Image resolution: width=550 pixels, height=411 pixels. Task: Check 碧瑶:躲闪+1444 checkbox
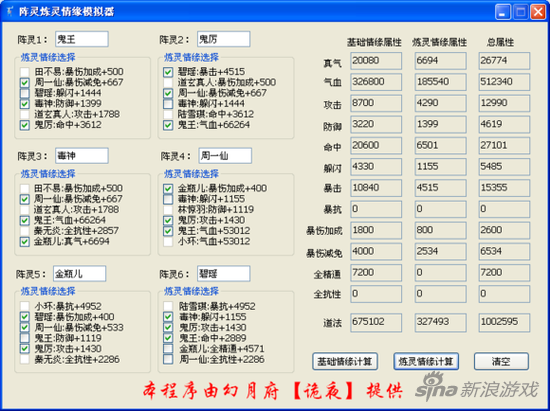tap(25, 93)
